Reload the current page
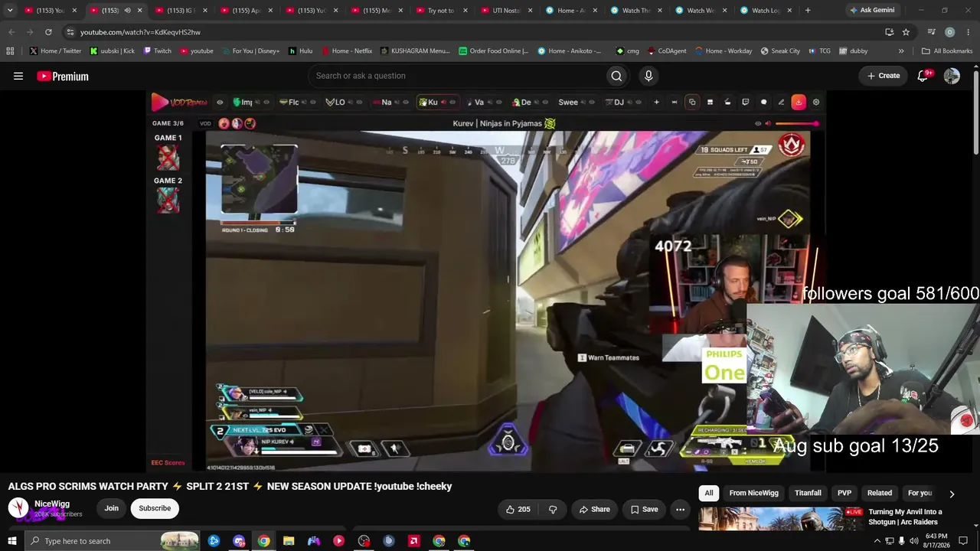The height and width of the screenshot is (551, 980). [x=48, y=32]
